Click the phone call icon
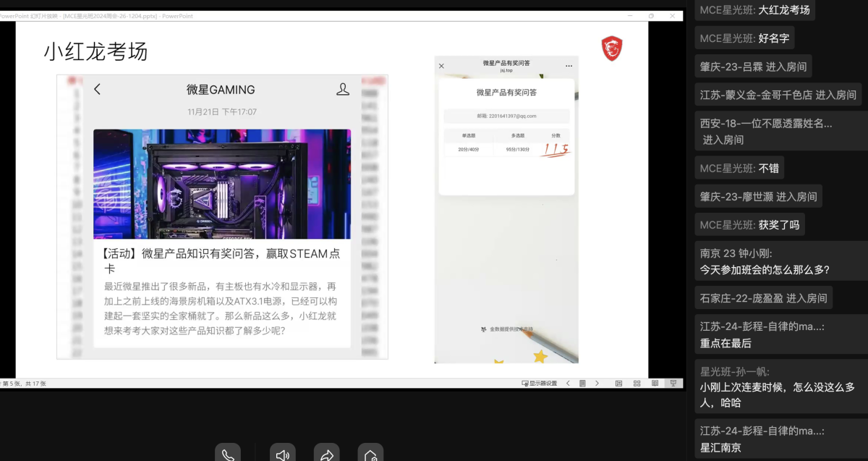The width and height of the screenshot is (868, 461). click(x=227, y=455)
